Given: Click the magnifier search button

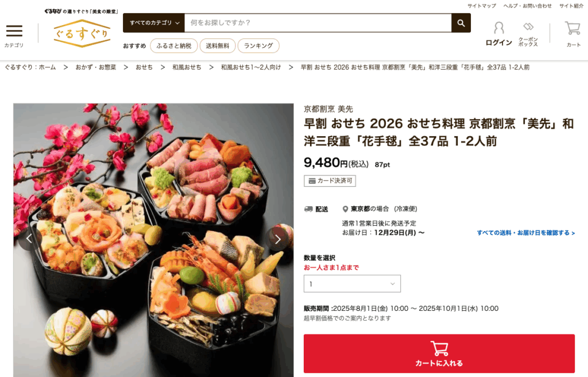Looking at the screenshot, I should [x=461, y=23].
